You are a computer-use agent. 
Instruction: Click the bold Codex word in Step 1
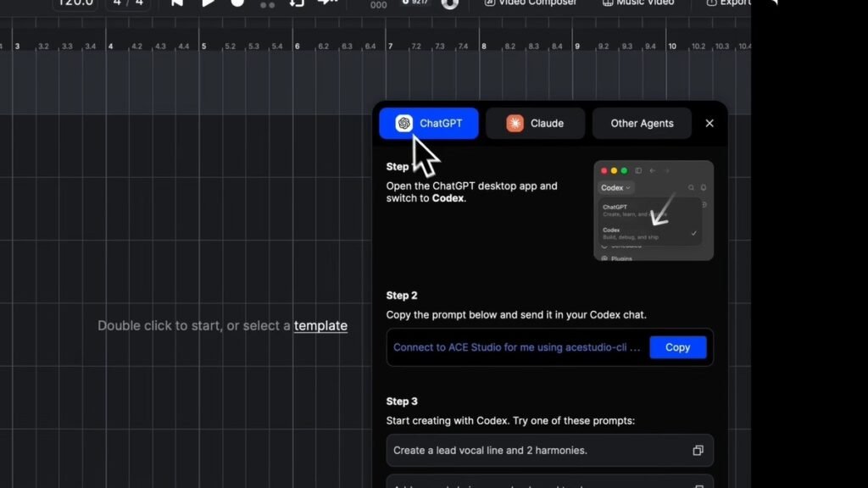point(448,198)
